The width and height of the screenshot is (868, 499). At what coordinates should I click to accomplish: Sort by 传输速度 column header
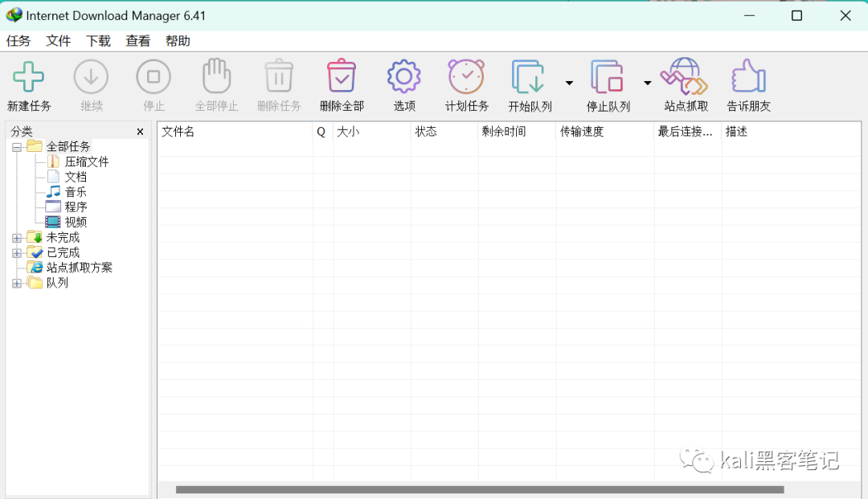[605, 132]
